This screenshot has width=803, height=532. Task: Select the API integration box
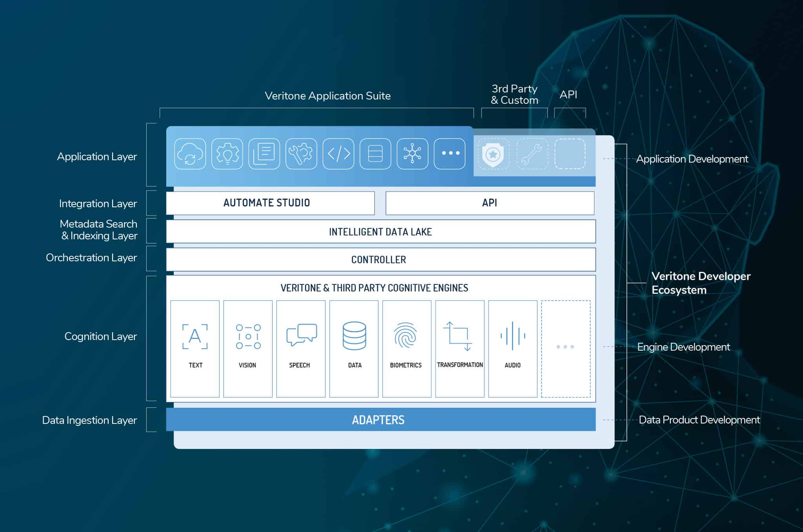pos(490,203)
